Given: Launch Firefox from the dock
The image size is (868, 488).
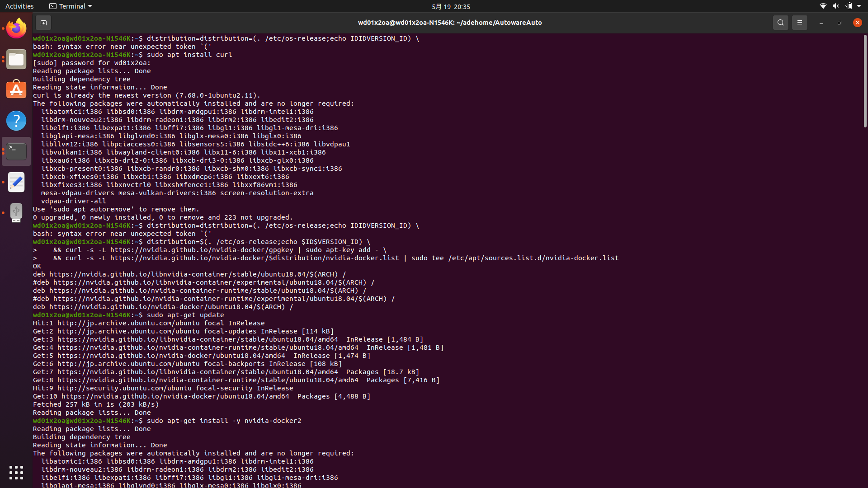Looking at the screenshot, I should click(x=16, y=28).
